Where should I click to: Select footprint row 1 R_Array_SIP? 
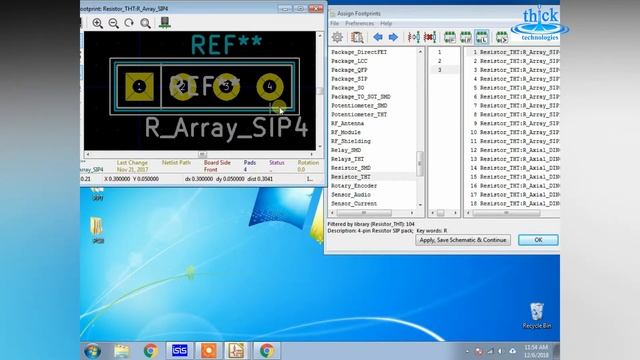513,52
